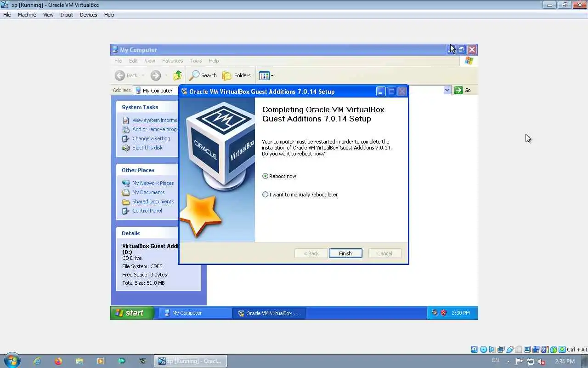
Task: Launch Internet Explorer from host taskbar
Action: point(37,361)
